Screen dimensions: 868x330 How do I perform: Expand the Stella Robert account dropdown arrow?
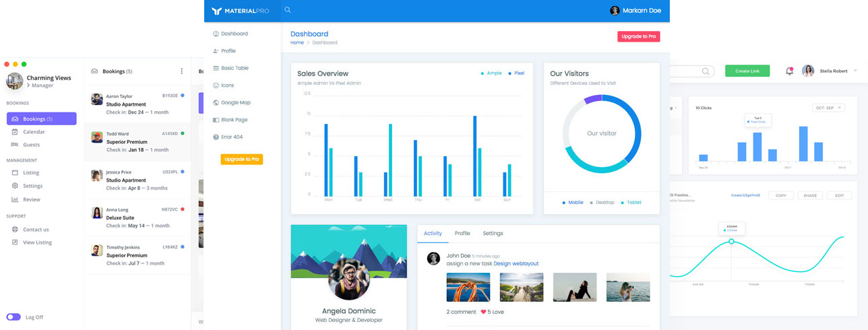pos(855,71)
